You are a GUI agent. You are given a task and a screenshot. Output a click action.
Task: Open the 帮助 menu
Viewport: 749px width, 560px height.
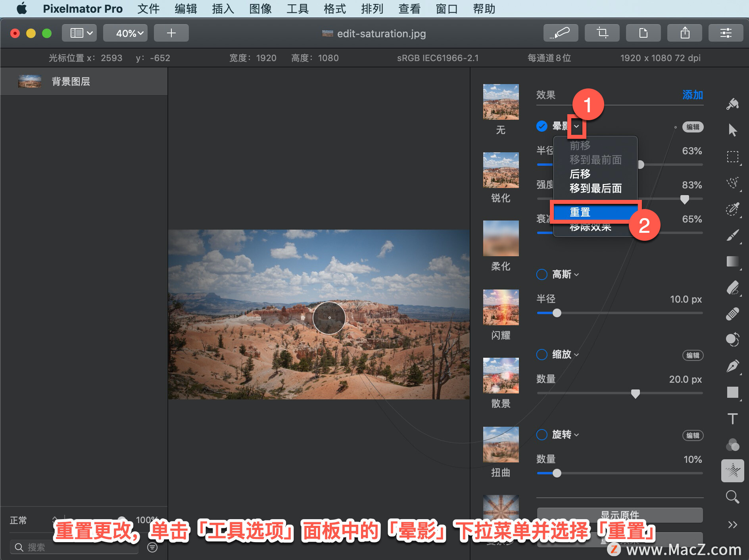tap(484, 9)
